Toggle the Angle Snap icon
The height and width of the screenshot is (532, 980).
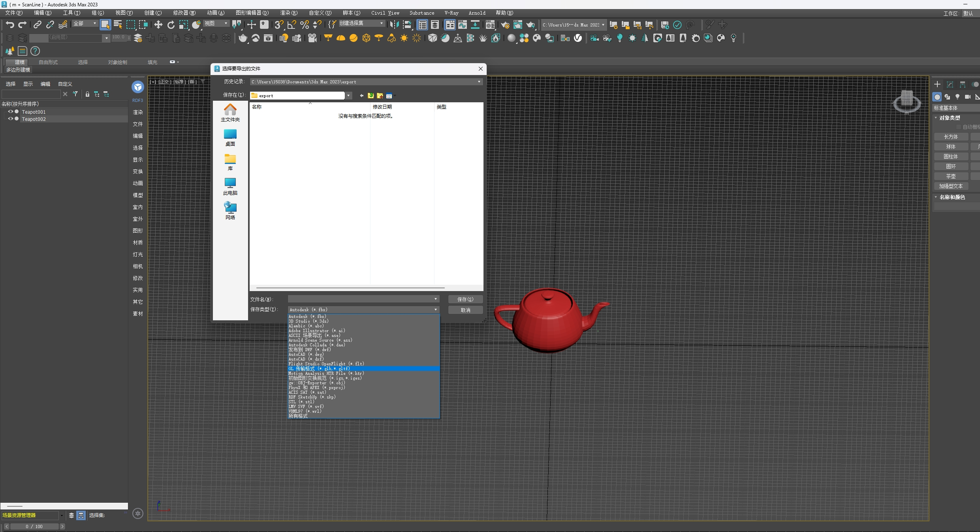pyautogui.click(x=292, y=25)
